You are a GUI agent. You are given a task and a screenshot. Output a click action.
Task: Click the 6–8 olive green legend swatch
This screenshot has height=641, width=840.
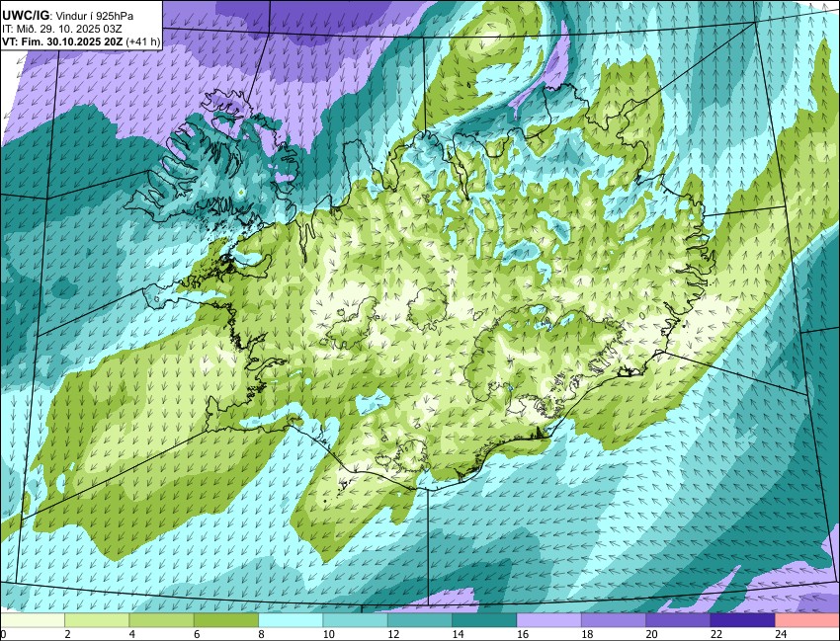point(226,620)
